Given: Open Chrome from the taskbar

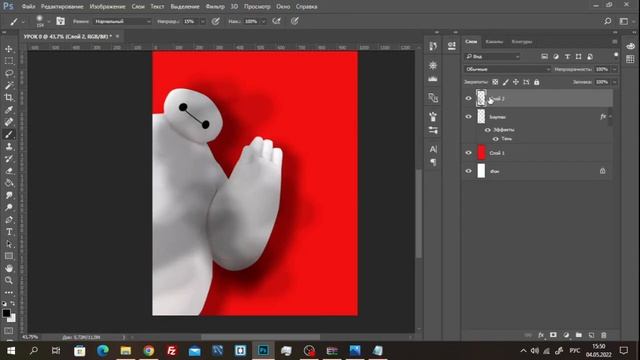Looking at the screenshot, I should [149, 351].
